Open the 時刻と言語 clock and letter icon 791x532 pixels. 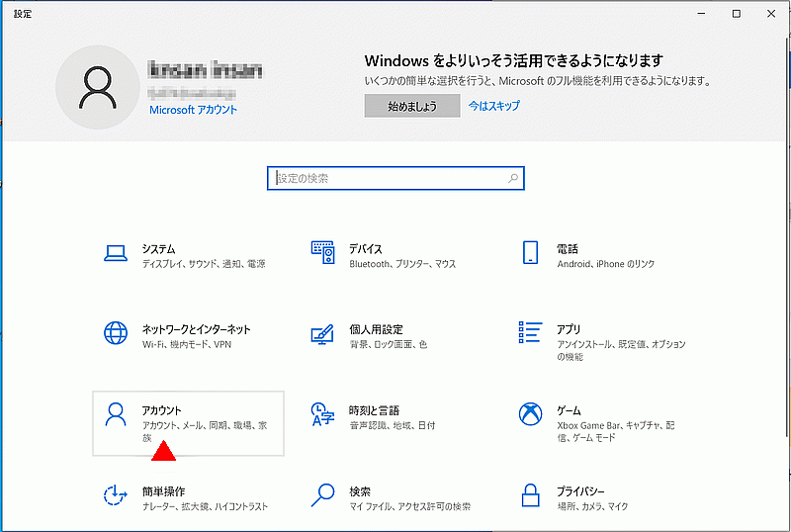coord(323,414)
